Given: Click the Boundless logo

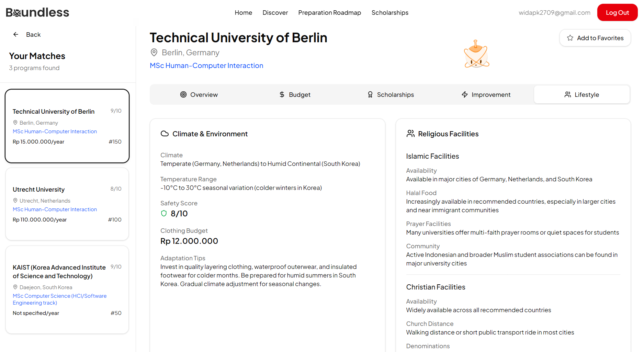Looking at the screenshot, I should [37, 12].
